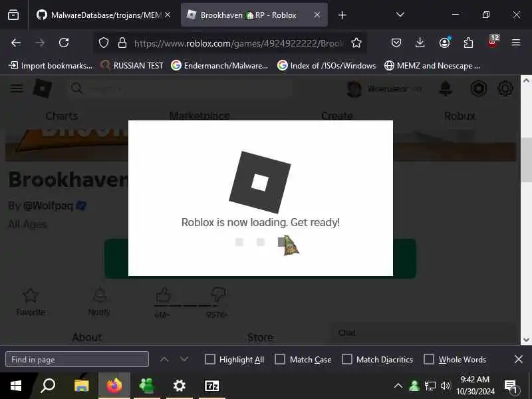Save page to Pocket
This screenshot has height=399, width=532.
click(x=396, y=43)
